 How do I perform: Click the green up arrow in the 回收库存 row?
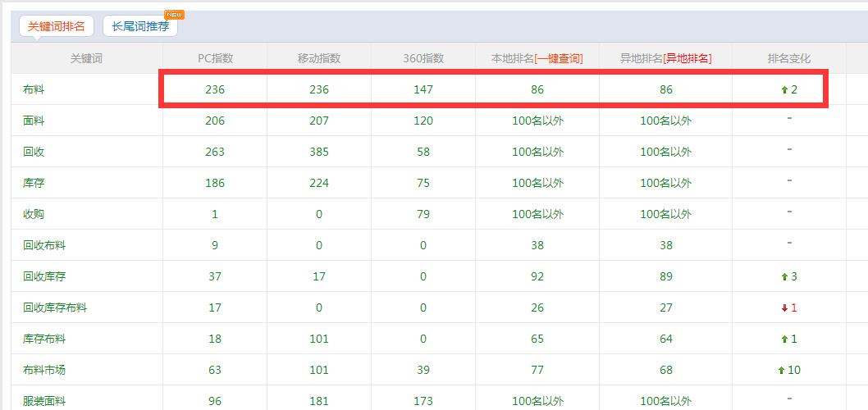(784, 277)
